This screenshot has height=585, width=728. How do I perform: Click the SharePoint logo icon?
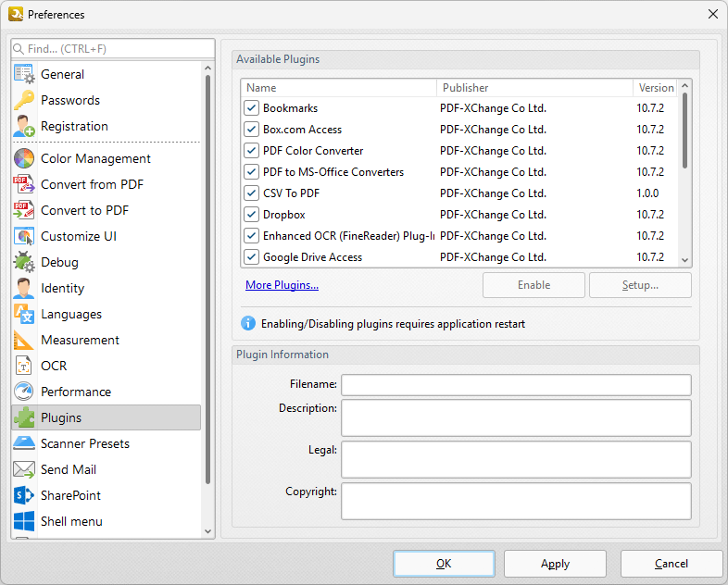pyautogui.click(x=24, y=495)
